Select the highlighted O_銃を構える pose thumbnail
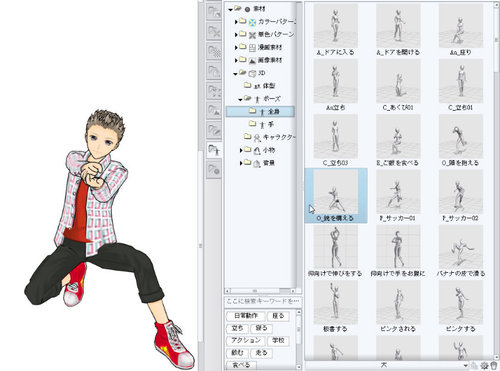The height and width of the screenshot is (371, 500). click(336, 196)
